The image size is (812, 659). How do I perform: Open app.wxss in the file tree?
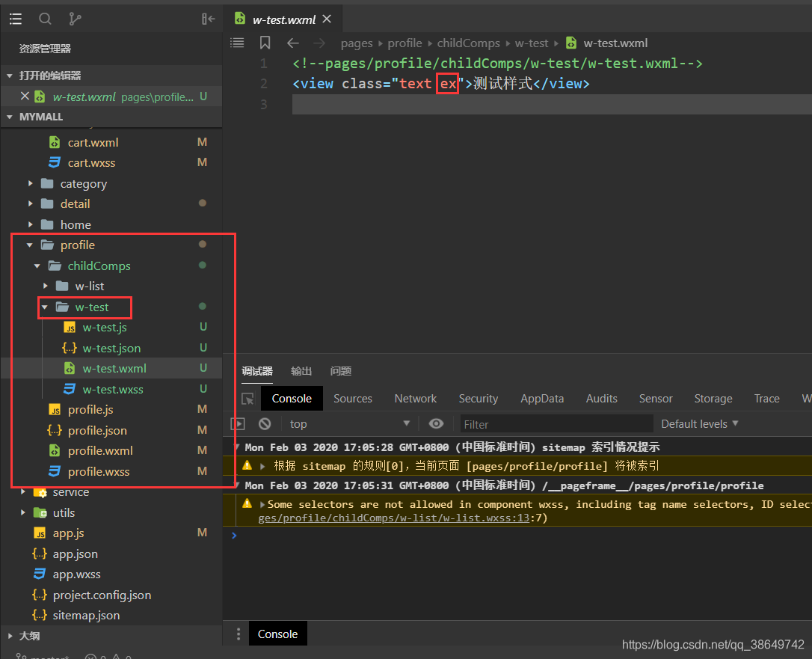click(76, 574)
